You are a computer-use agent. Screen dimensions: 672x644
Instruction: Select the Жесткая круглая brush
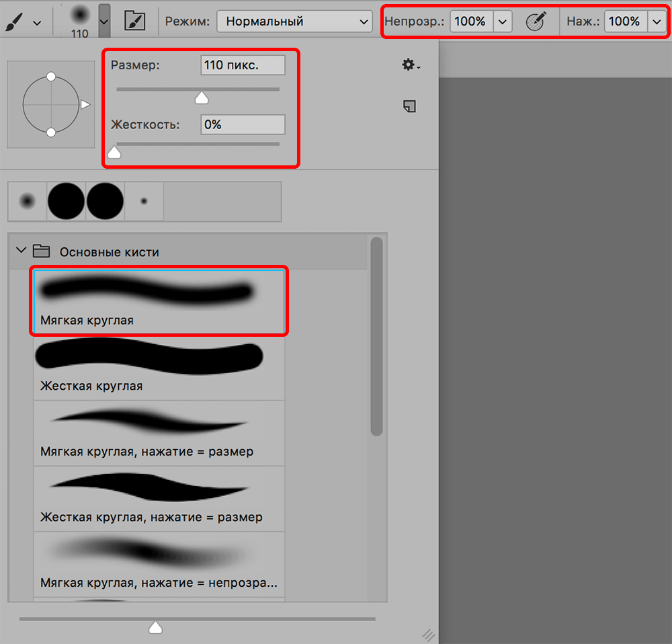(x=159, y=367)
